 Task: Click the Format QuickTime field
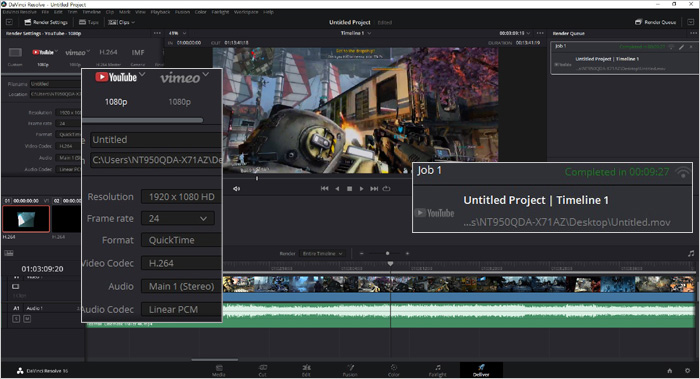pos(181,240)
